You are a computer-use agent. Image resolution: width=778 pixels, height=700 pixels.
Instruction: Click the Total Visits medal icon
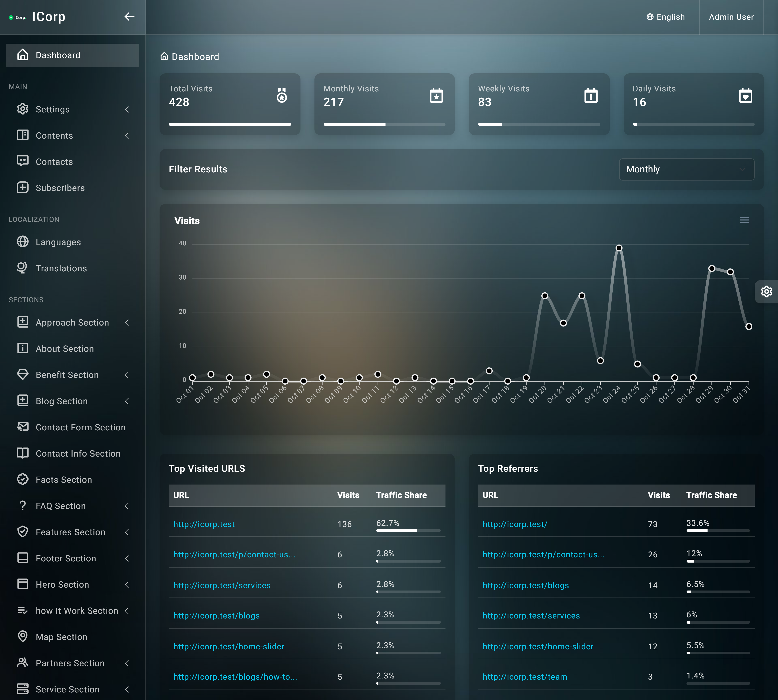[282, 95]
